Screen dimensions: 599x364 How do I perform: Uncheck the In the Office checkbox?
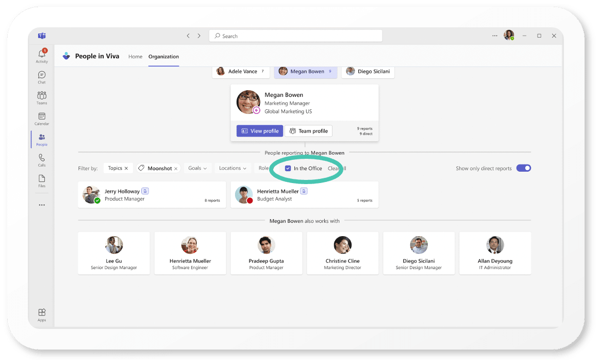tap(288, 169)
